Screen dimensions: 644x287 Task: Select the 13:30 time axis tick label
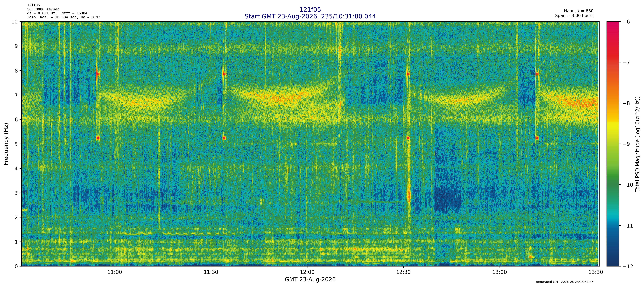click(x=596, y=272)
